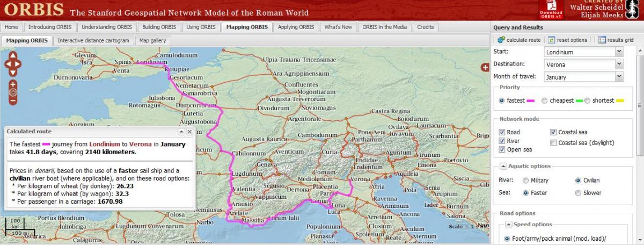Select fastest priority radio button
Viewport: 644px width, 245px height.
tap(502, 100)
